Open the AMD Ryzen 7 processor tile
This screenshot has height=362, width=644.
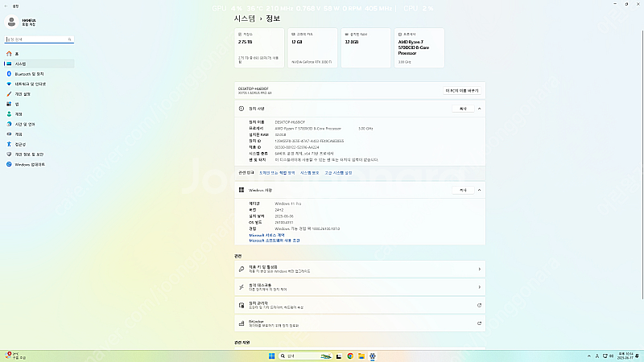(x=419, y=47)
